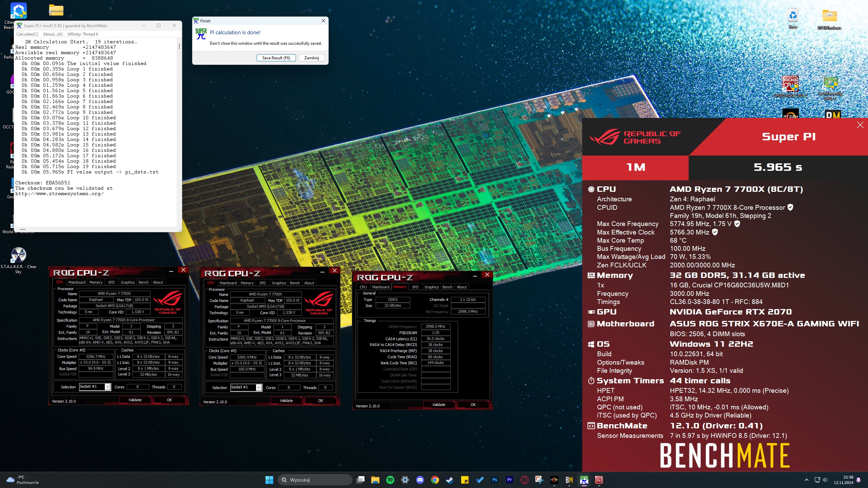This screenshot has width=868, height=488.
Task: Open Task View from the taskbar
Action: pyautogui.click(x=360, y=480)
